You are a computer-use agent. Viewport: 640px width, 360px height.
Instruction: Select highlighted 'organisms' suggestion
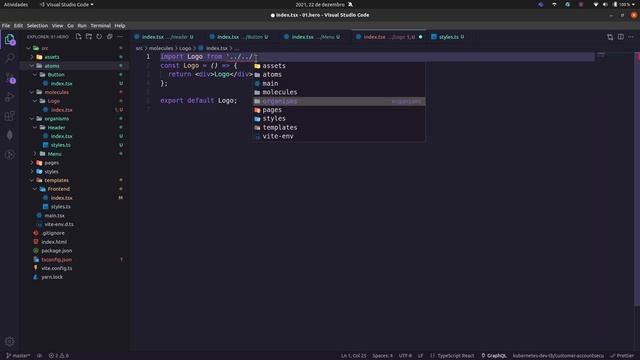pyautogui.click(x=339, y=101)
